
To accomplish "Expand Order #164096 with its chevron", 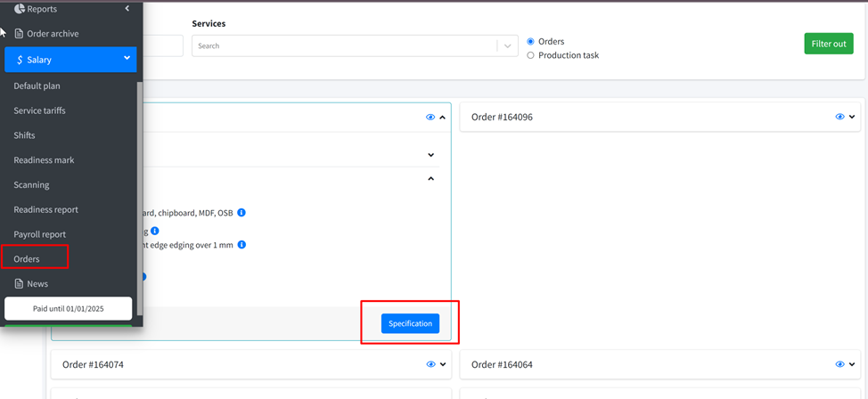I will coord(852,117).
